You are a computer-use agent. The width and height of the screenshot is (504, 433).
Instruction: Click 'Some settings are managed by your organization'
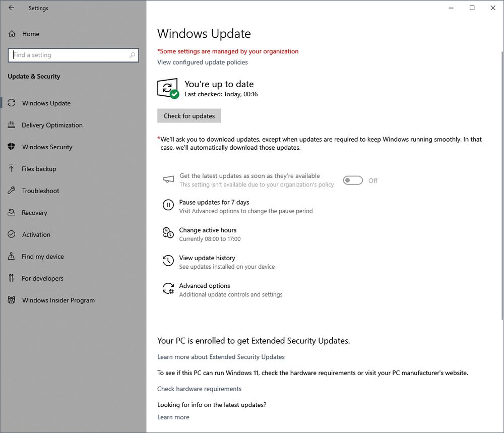point(228,51)
